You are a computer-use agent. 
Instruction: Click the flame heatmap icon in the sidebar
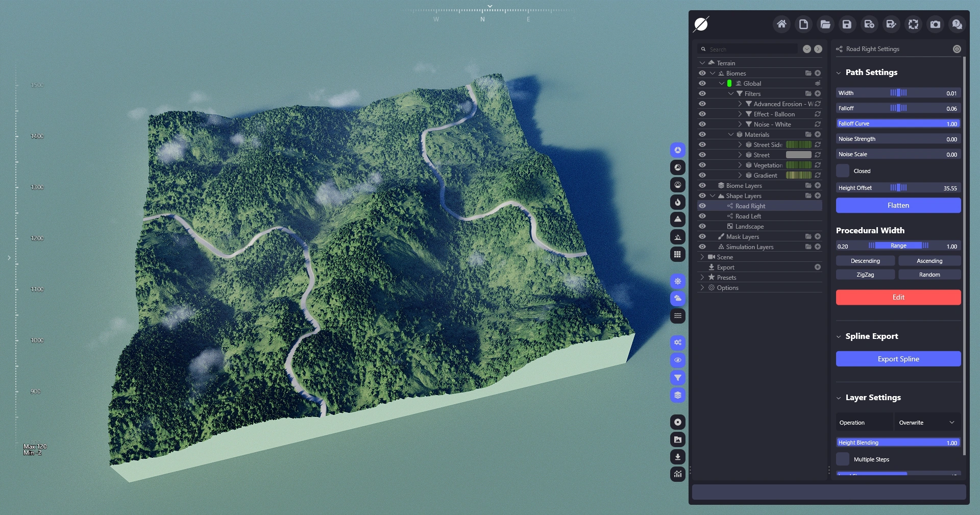pyautogui.click(x=678, y=202)
